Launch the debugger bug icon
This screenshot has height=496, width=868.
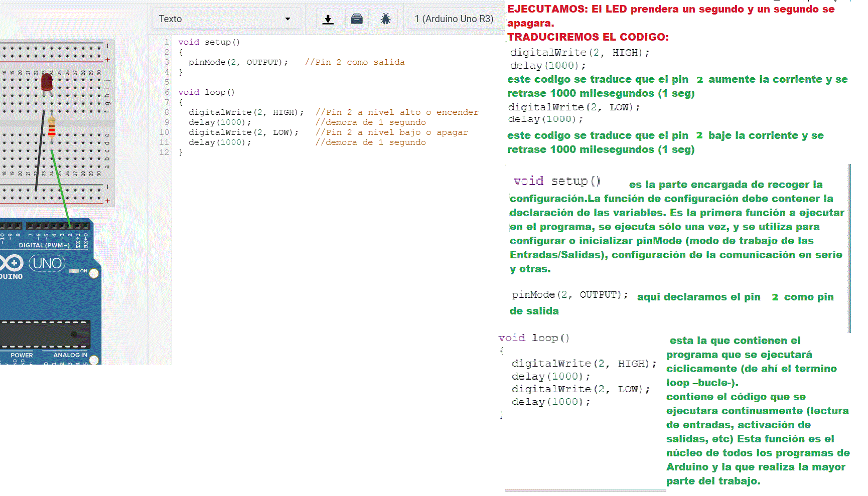click(385, 19)
